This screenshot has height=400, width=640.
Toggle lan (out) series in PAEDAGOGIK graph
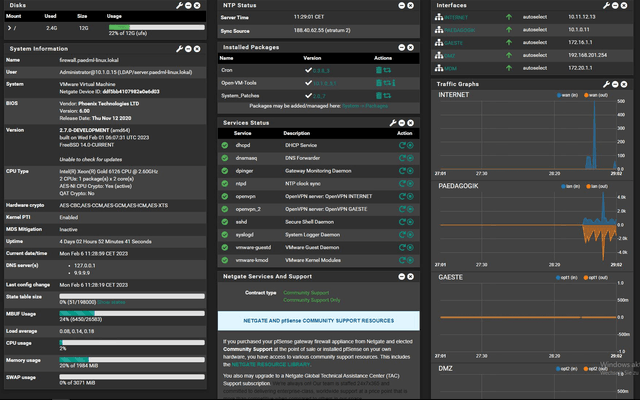(597, 186)
